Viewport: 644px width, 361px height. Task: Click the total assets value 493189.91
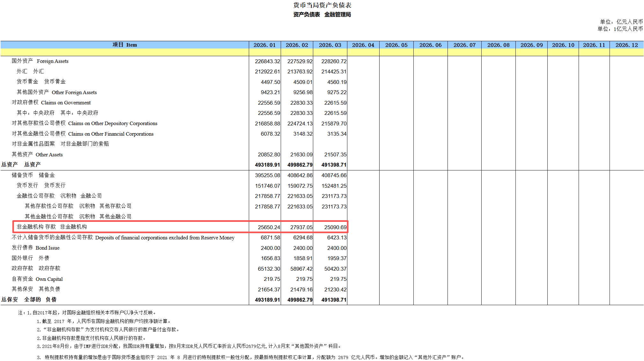[267, 165]
